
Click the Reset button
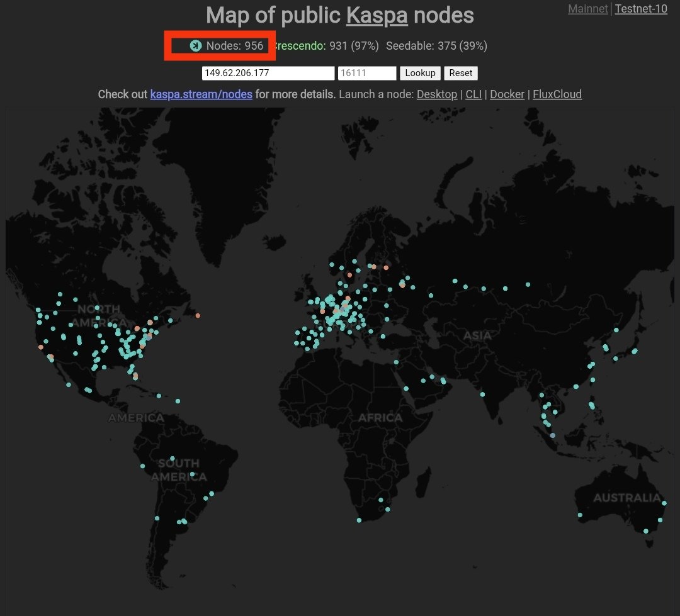pos(460,73)
